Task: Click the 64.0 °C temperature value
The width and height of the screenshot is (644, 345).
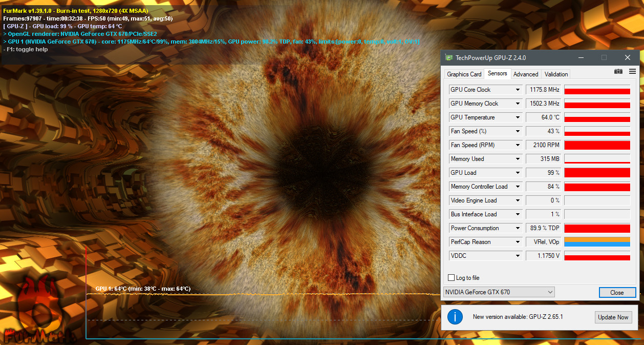Action: [544, 117]
